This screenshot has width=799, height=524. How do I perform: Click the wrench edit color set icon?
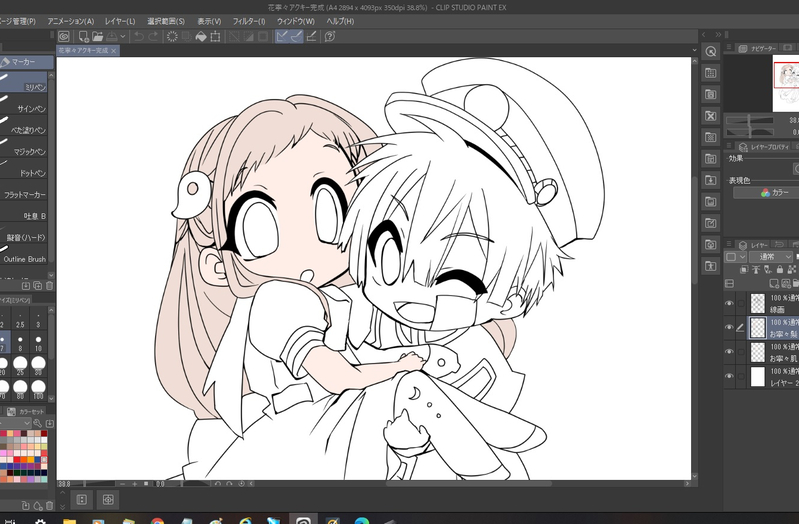point(38,423)
